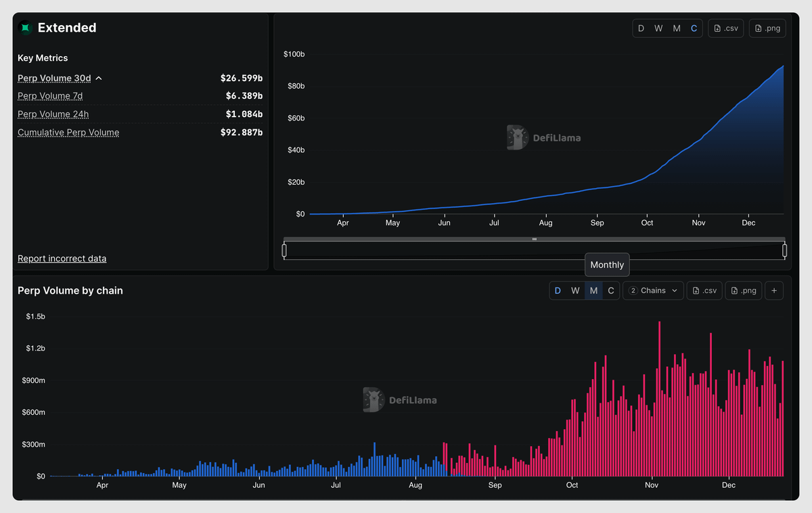Image resolution: width=812 pixels, height=513 pixels.
Task: Click the DefiLlama watermark on the bar chart
Action: tap(400, 399)
